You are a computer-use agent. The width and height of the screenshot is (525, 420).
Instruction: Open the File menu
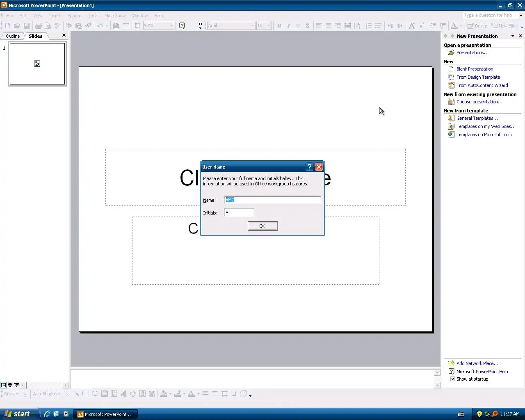[x=9, y=16]
